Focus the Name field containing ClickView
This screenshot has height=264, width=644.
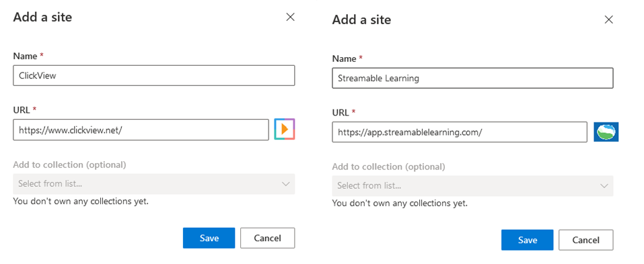pos(154,75)
